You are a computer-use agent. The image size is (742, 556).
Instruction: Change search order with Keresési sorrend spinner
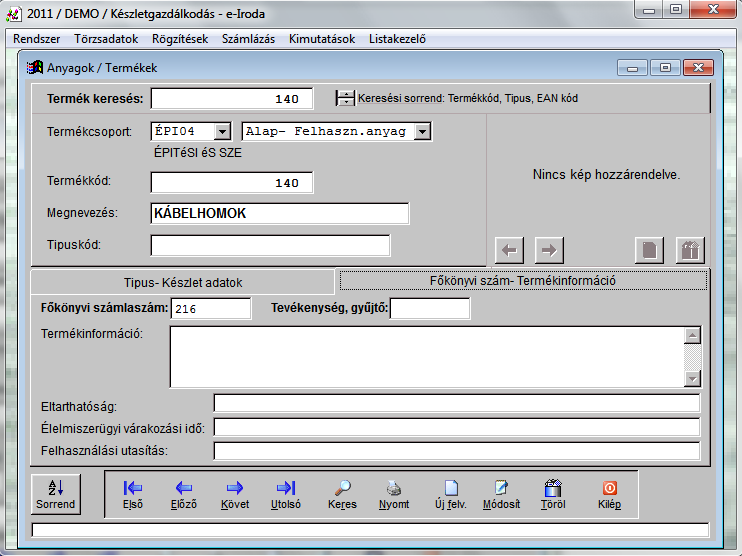(x=345, y=98)
